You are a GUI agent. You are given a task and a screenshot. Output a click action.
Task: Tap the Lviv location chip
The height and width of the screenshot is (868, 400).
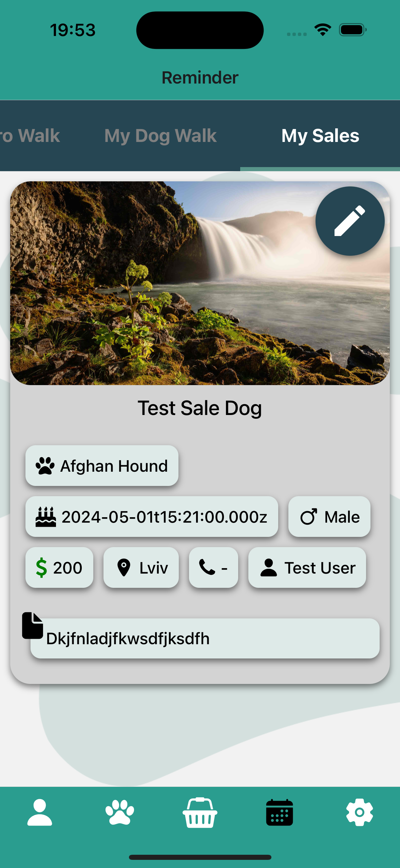(141, 567)
